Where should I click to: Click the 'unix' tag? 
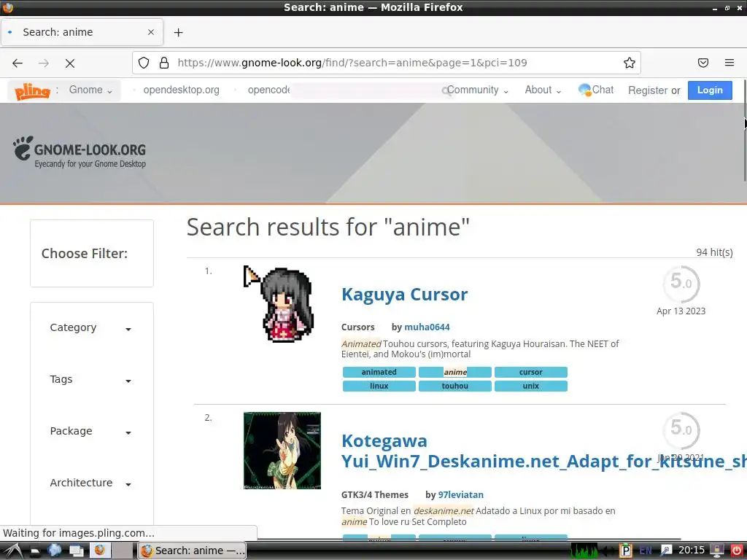pos(531,386)
